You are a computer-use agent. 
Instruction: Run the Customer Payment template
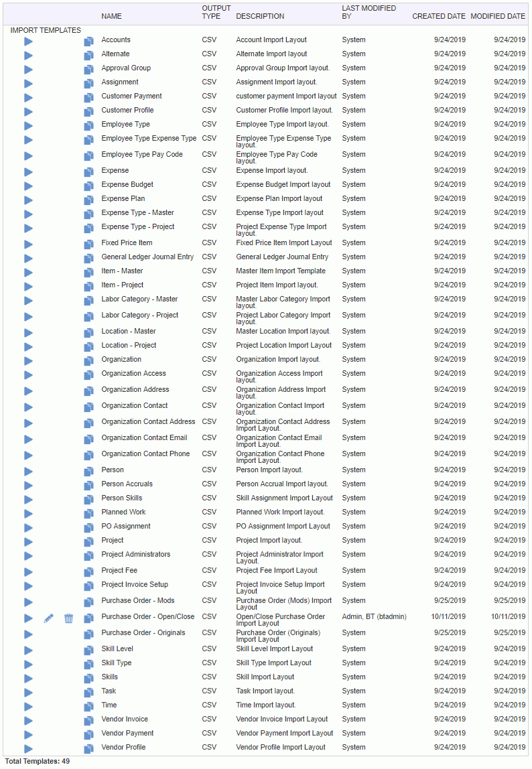(x=28, y=98)
